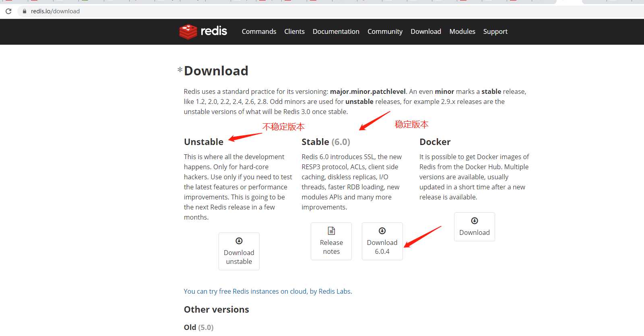Image resolution: width=644 pixels, height=336 pixels.
Task: Open the Commands menu item
Action: pyautogui.click(x=259, y=31)
